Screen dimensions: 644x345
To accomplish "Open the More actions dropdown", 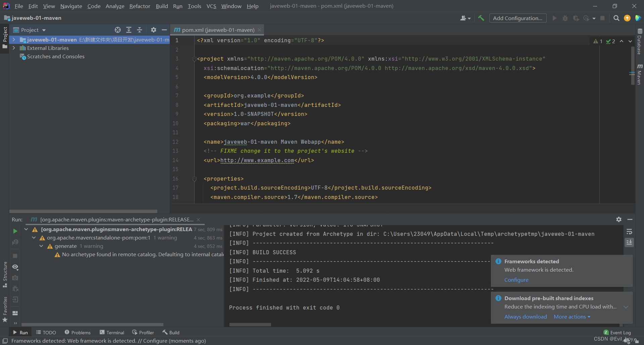I will 572,317.
